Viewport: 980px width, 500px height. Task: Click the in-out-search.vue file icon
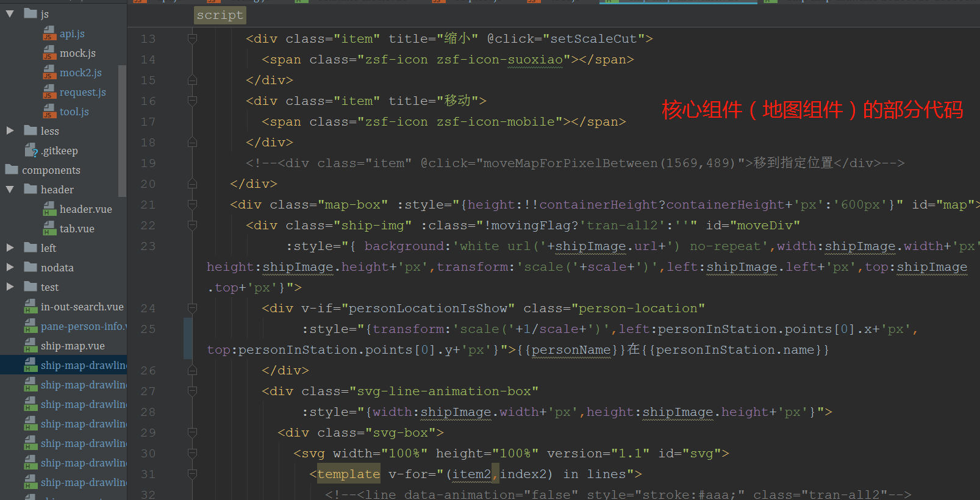30,307
